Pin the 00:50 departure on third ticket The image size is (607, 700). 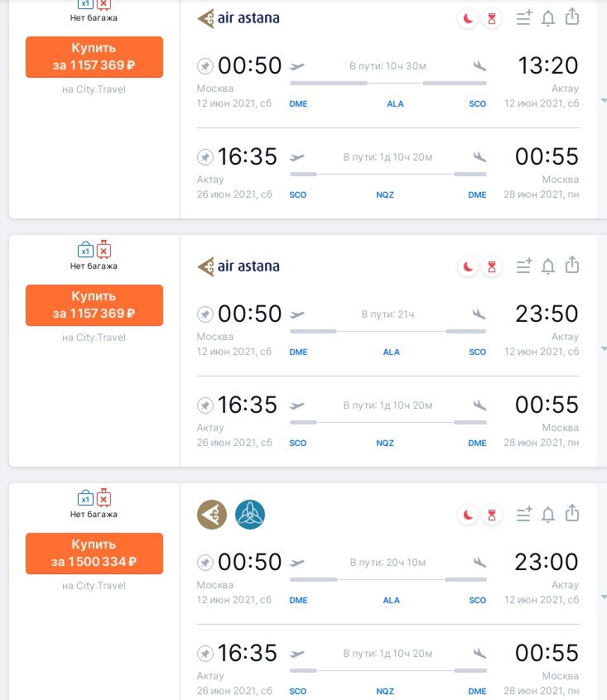(205, 563)
